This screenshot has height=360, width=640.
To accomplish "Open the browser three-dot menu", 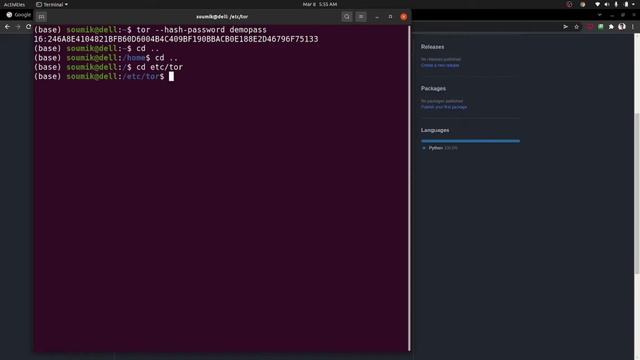I will click(633, 27).
